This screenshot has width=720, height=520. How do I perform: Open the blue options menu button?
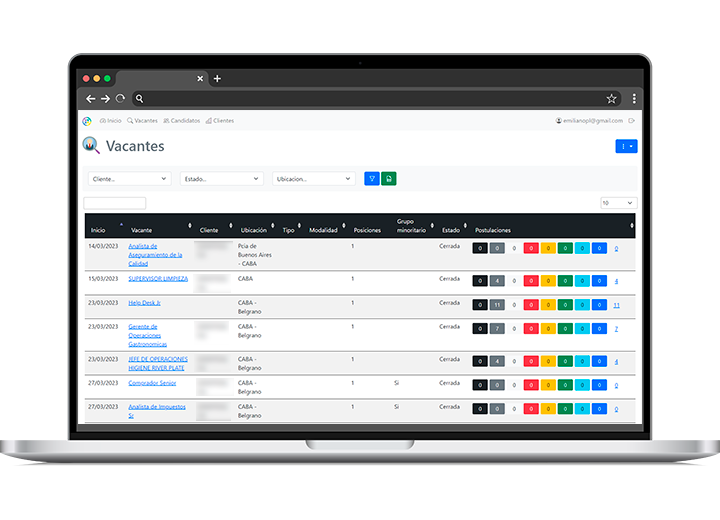pyautogui.click(x=626, y=146)
